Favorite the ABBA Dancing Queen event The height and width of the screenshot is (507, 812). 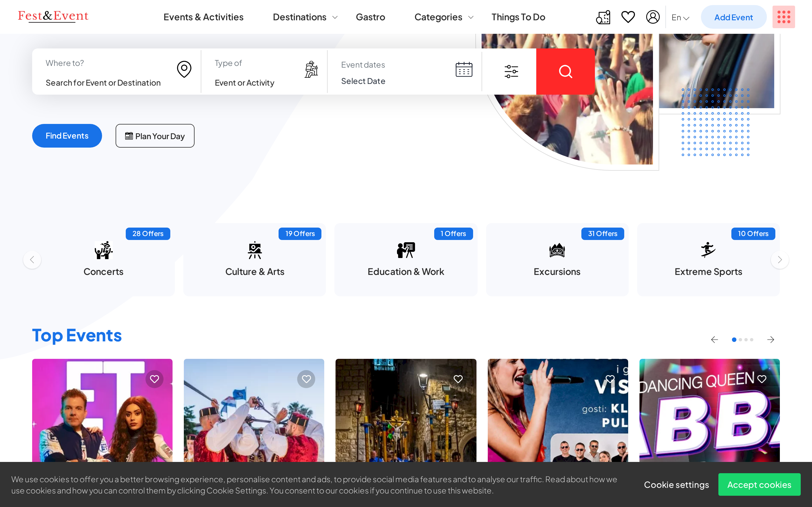tap(762, 379)
